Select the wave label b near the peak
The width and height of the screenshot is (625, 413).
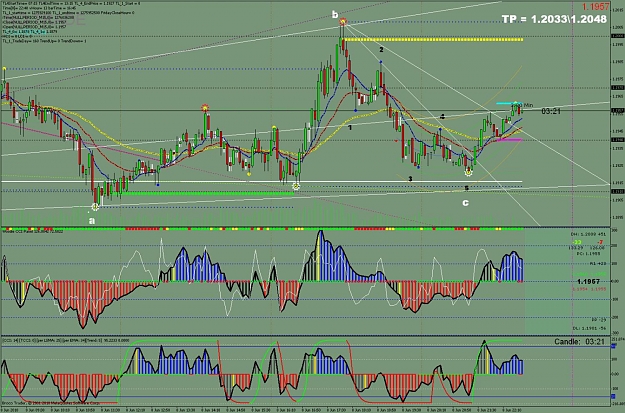click(335, 15)
